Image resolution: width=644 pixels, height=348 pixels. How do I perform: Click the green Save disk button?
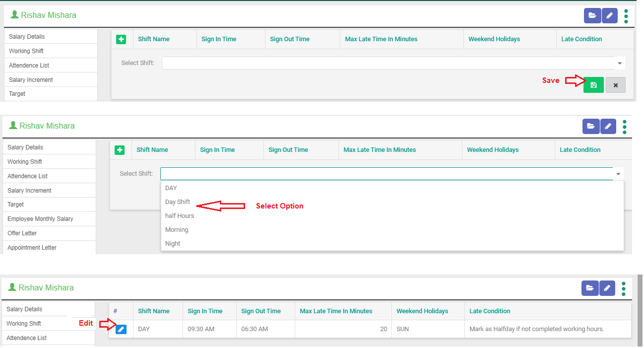[593, 85]
